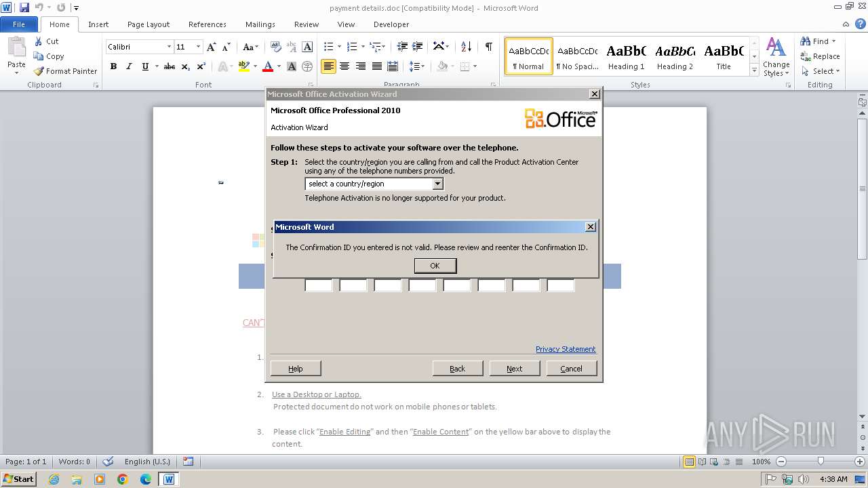The image size is (868, 488).
Task: Open the Select dropdown in Editing
Action: (x=820, y=71)
